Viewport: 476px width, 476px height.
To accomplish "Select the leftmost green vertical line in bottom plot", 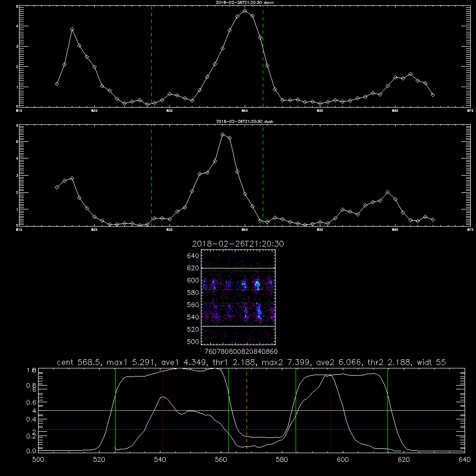I will pyautogui.click(x=115, y=410).
